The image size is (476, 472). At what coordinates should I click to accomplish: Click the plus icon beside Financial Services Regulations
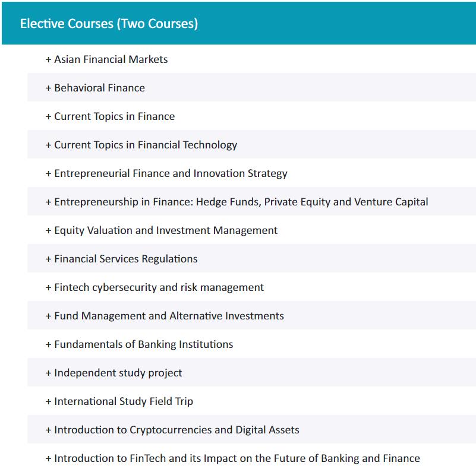click(x=49, y=259)
